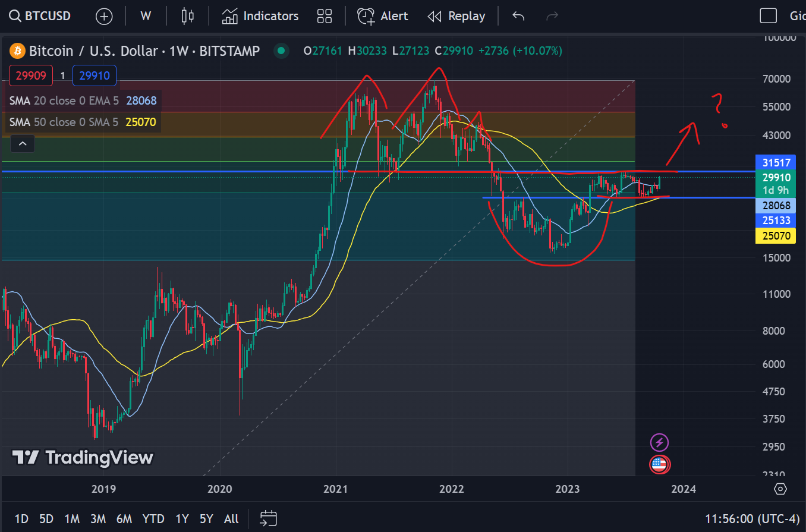The image size is (806, 532).
Task: Click the purple lightning event marker
Action: tap(659, 442)
